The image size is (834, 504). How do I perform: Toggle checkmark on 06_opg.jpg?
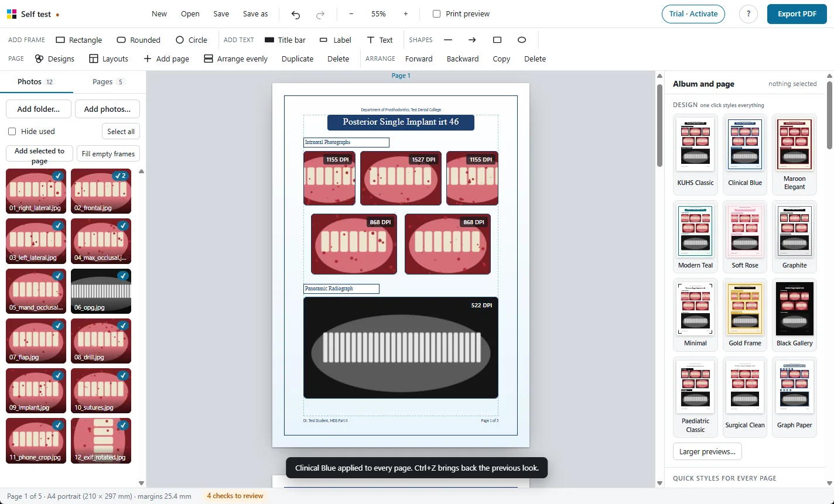(x=123, y=276)
